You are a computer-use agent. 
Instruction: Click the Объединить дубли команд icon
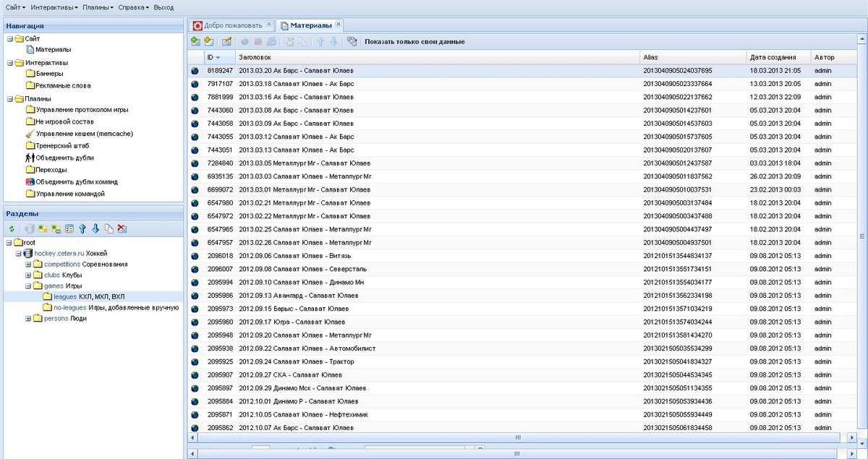tap(30, 182)
